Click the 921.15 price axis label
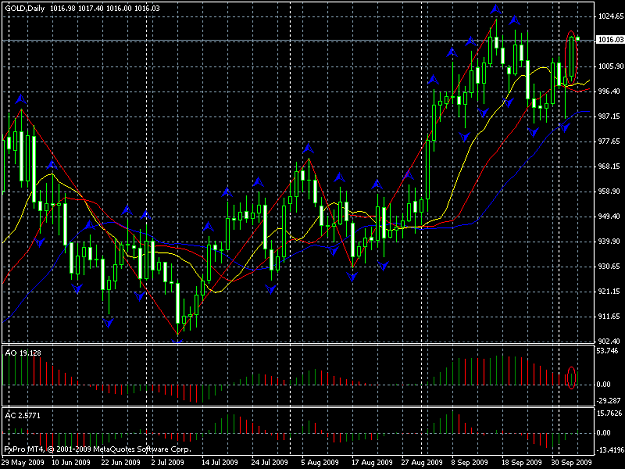Viewport: 625px width, 469px height. click(x=609, y=291)
